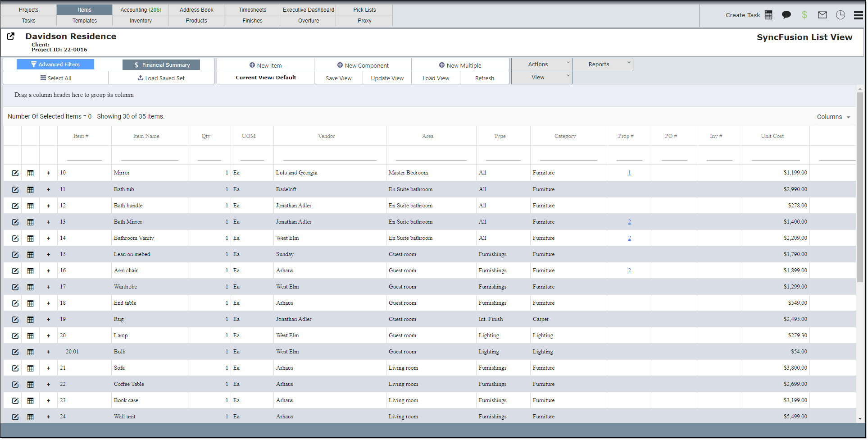Viewport: 868px width, 440px height.
Task: Open the Address Book tab
Action: coord(196,9)
